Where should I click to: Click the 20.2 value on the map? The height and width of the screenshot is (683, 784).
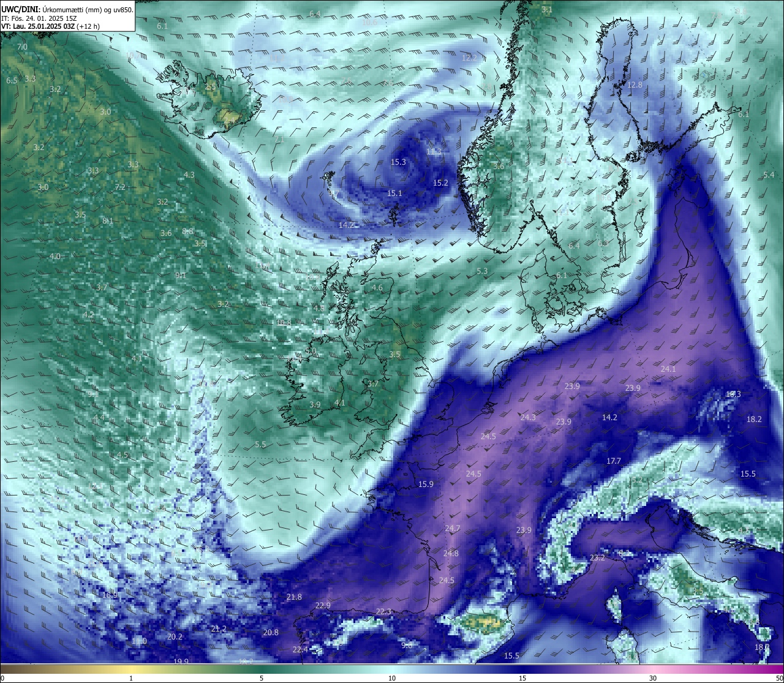pyautogui.click(x=175, y=637)
